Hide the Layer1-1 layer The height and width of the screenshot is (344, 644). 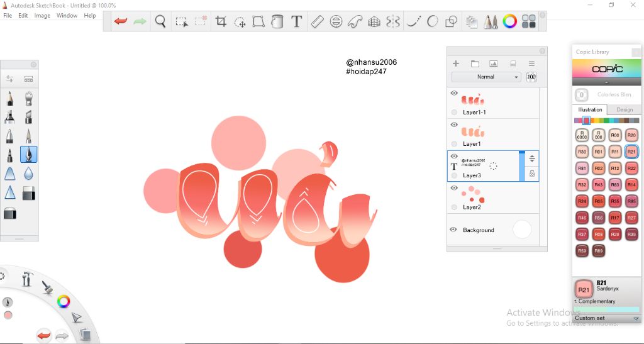[x=454, y=93]
